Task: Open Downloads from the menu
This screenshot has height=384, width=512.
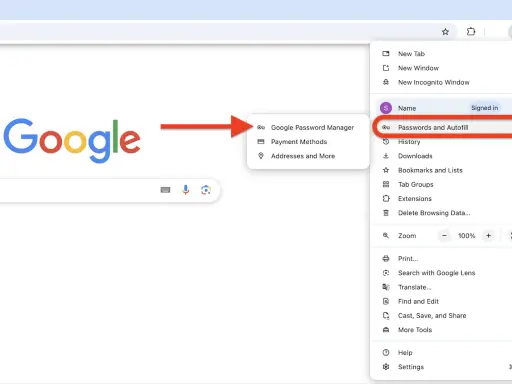Action: 441,156
